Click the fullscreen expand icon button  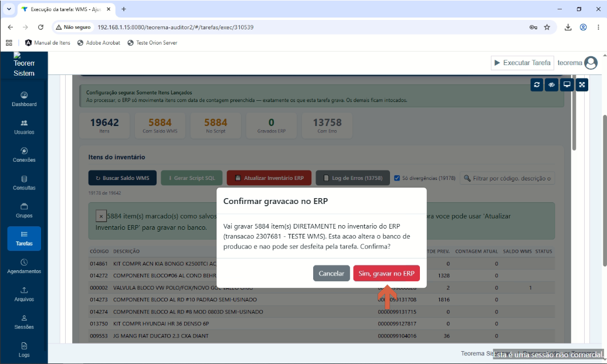tap(582, 84)
